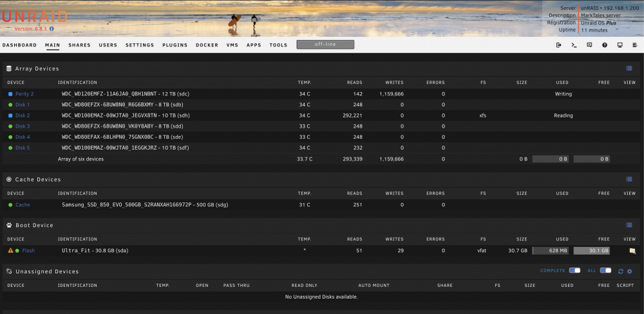Browse the Flash device folder icon
The height and width of the screenshot is (314, 644).
(x=632, y=251)
